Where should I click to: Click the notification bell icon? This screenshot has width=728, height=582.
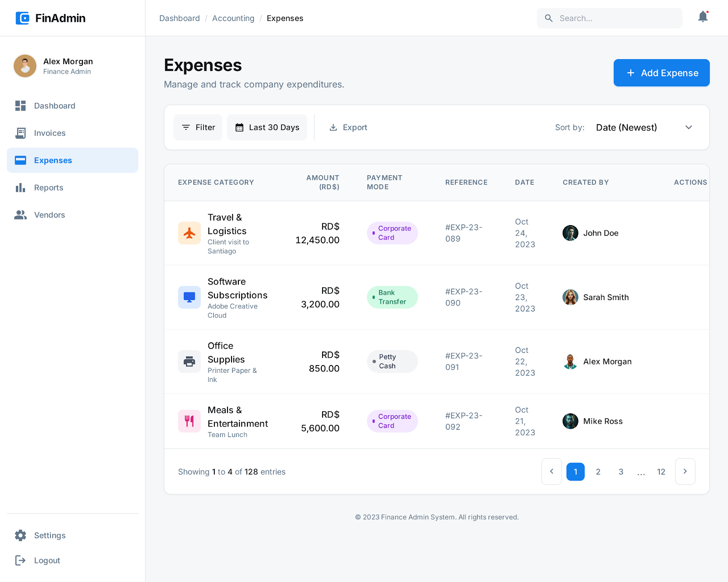pos(703,17)
